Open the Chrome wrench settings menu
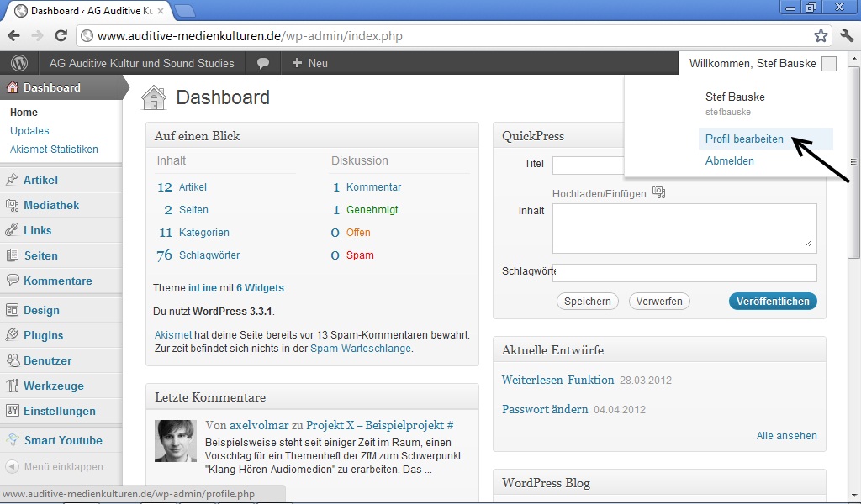Screen dimensions: 861x504 847,35
